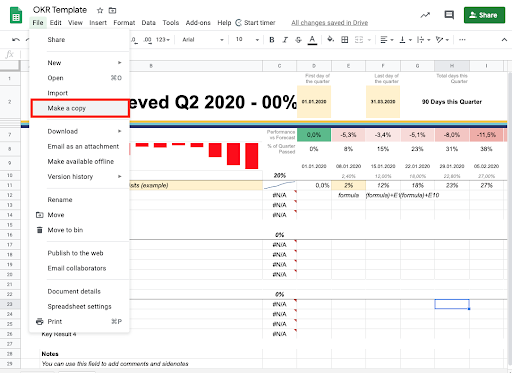Click the Move folder icon entry
The image size is (512, 373).
(x=79, y=215)
